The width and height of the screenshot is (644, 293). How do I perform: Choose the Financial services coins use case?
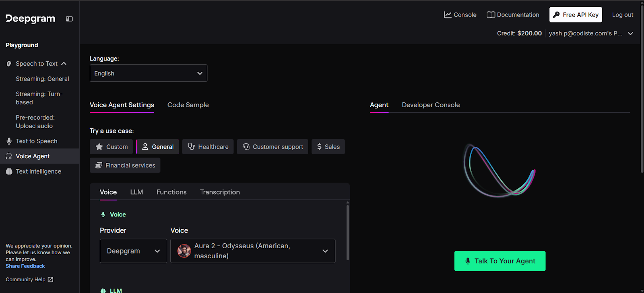click(125, 165)
